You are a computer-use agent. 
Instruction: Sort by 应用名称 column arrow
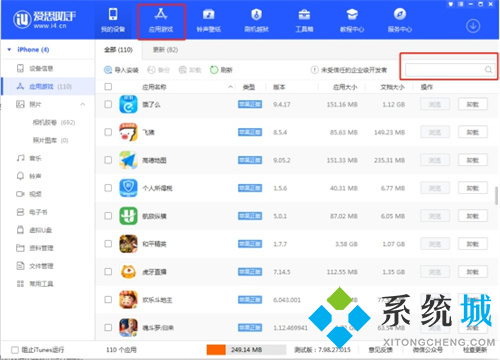coord(230,87)
